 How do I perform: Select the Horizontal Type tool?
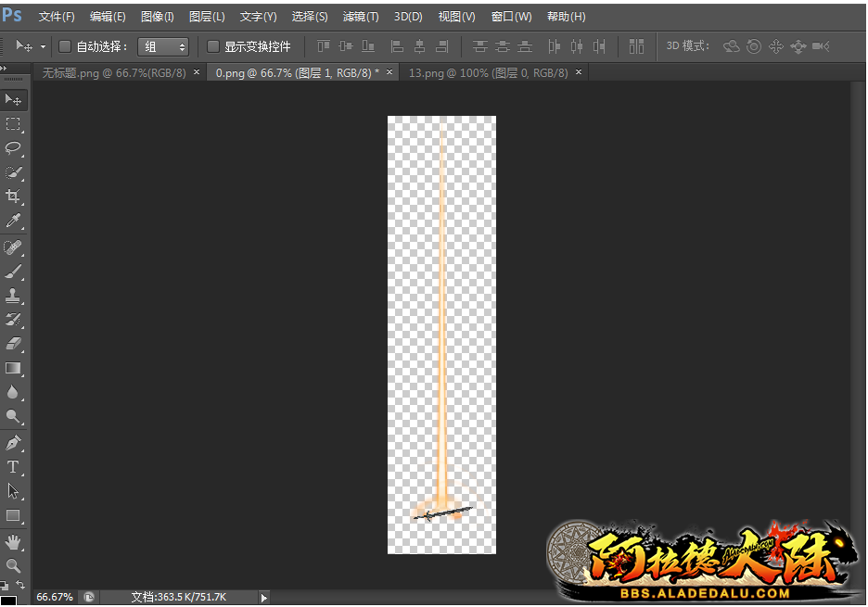tap(14, 467)
